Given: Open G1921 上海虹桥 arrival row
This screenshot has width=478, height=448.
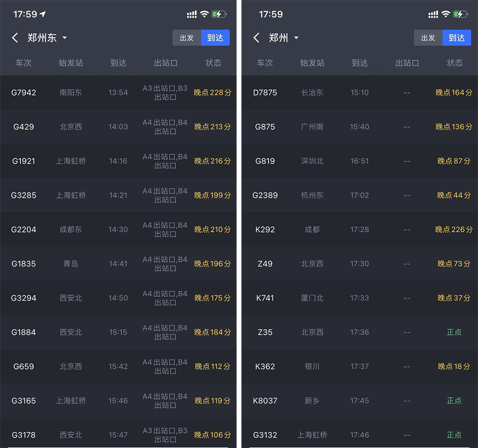Looking at the screenshot, I should tap(118, 161).
